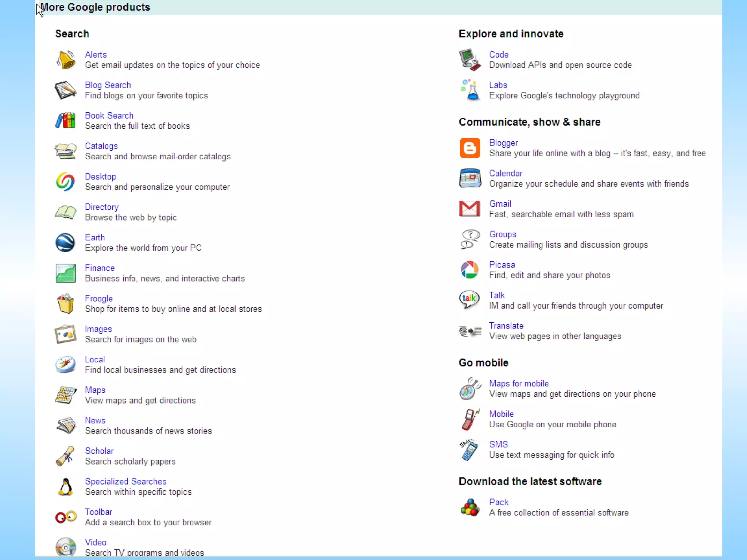
Task: Open the Calendar link
Action: click(x=506, y=174)
